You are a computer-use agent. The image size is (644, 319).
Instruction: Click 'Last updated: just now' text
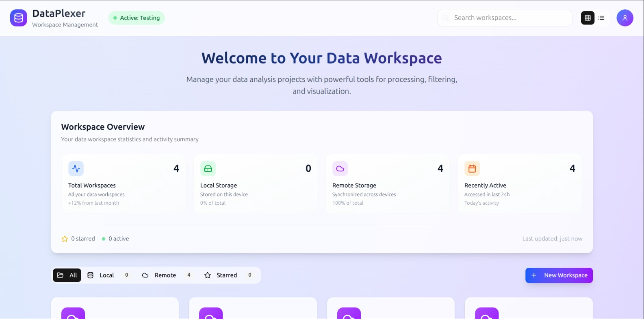click(552, 239)
